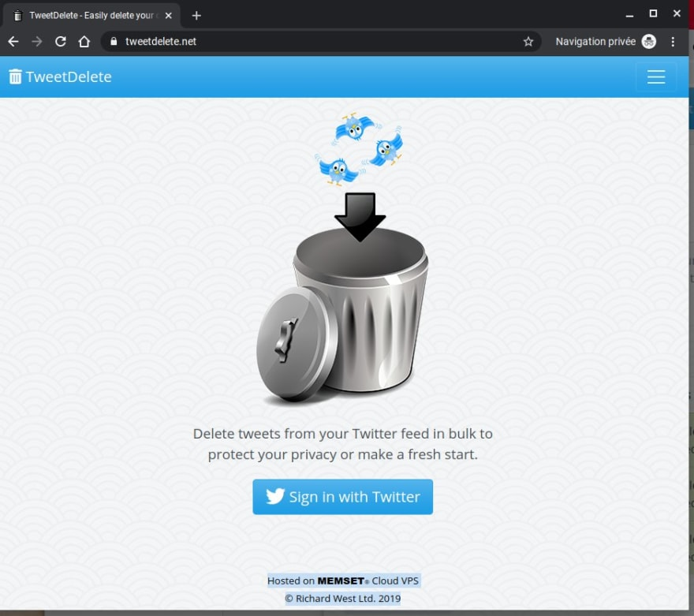Open Chrome's three-dot menu
694x616 pixels.
pyautogui.click(x=673, y=42)
